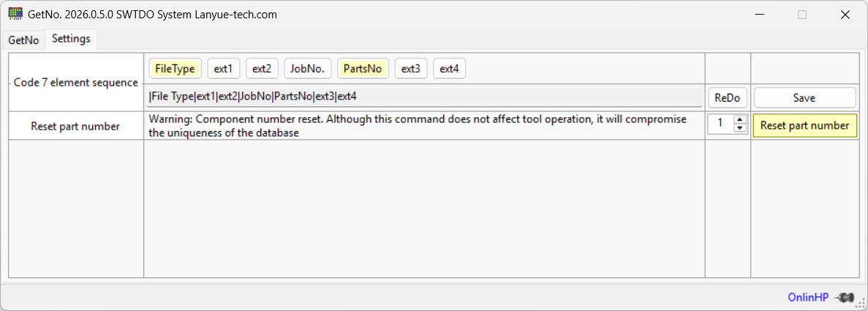Choose the ext2 element button
This screenshot has height=311, width=868.
click(x=262, y=68)
